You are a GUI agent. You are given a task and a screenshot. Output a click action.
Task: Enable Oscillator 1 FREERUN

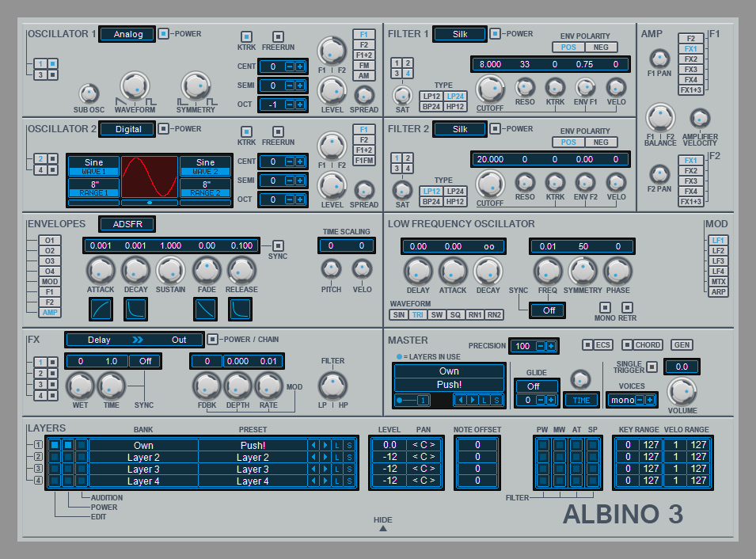click(278, 36)
